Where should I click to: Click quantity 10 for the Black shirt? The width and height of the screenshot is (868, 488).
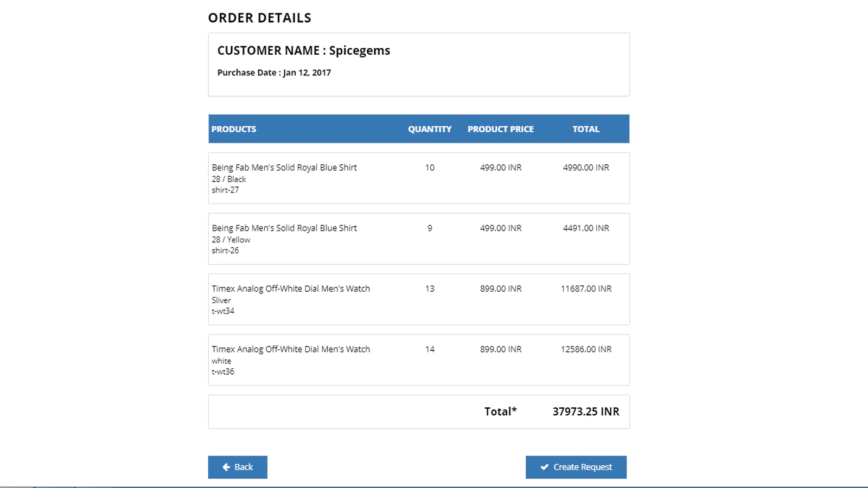coord(429,168)
